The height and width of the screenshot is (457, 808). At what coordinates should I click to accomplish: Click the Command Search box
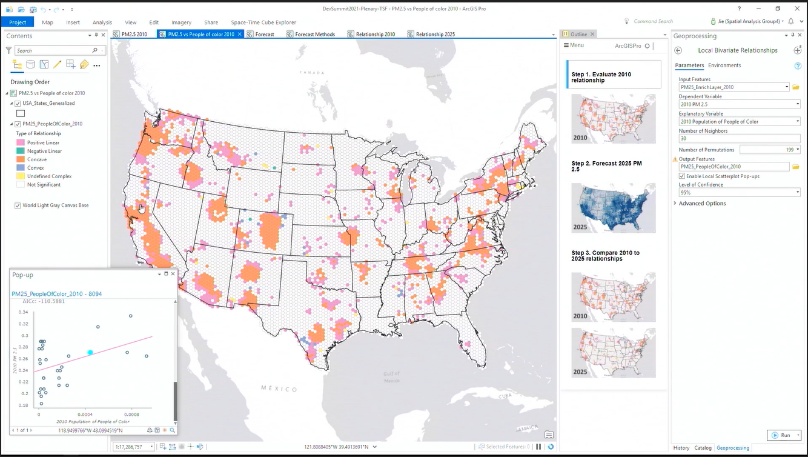click(x=653, y=21)
